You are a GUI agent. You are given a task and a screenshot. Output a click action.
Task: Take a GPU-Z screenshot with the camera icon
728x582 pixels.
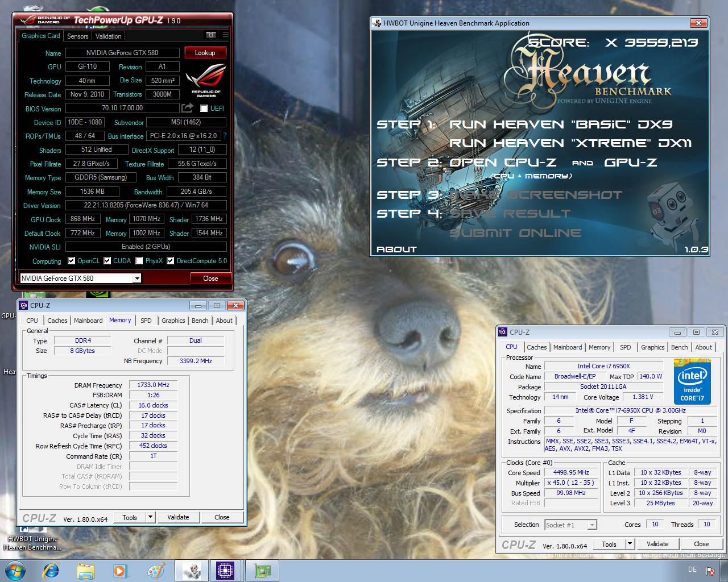click(211, 35)
